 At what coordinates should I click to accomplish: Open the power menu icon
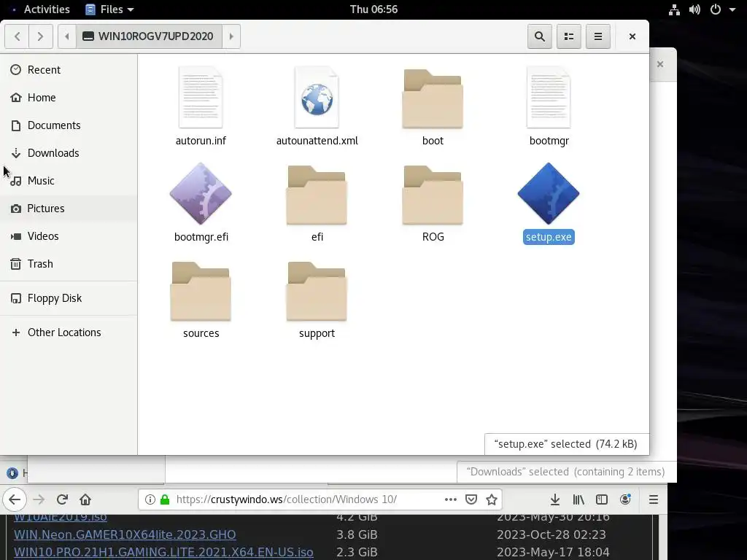716,9
